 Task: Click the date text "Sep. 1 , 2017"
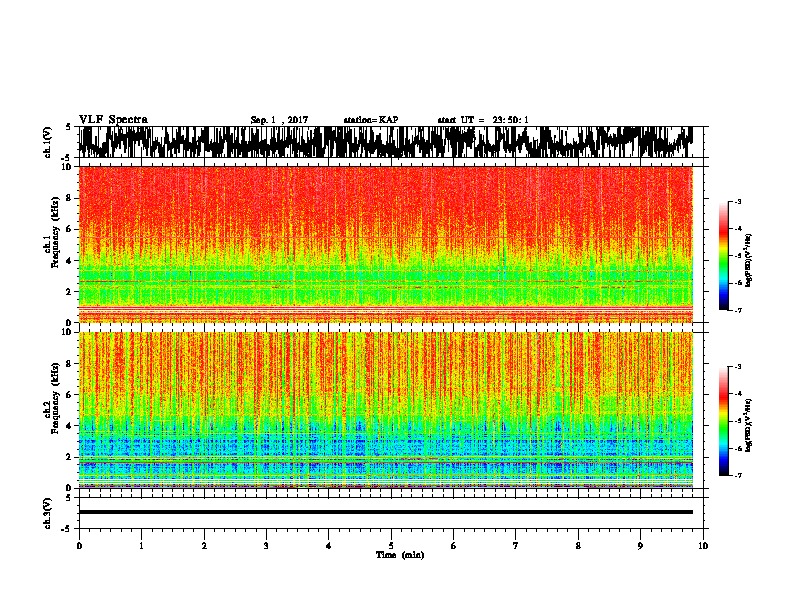279,120
